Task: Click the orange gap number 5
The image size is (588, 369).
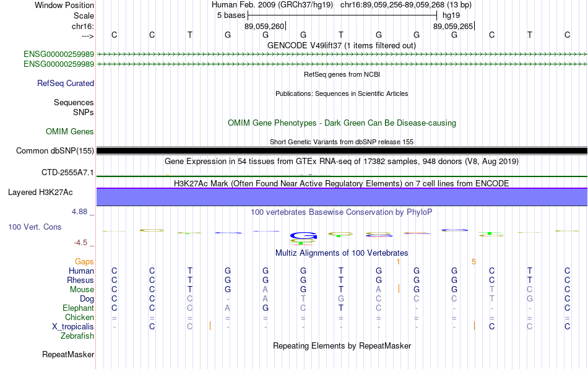Action: [473, 262]
